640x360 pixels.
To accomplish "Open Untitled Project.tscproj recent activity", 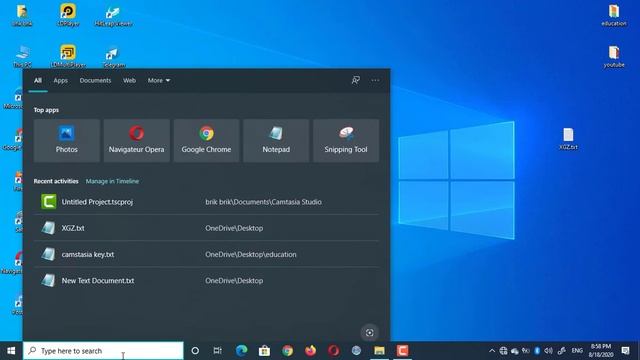I will (206, 202).
